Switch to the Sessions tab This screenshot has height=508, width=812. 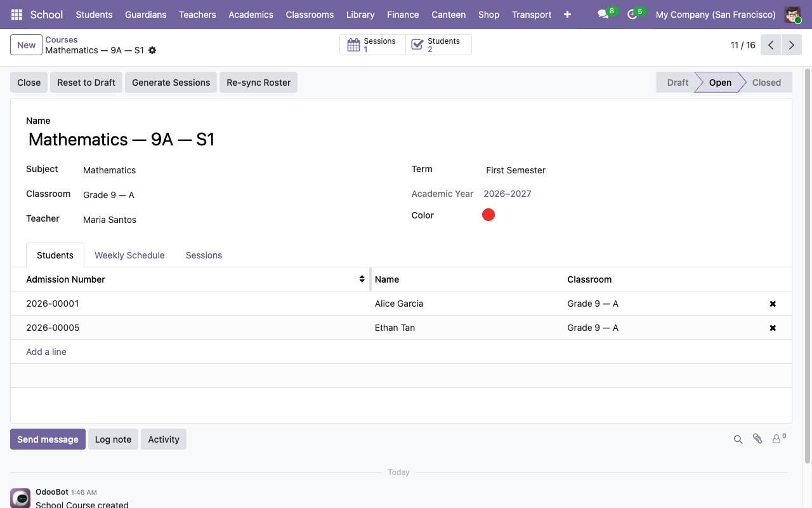[x=204, y=255]
